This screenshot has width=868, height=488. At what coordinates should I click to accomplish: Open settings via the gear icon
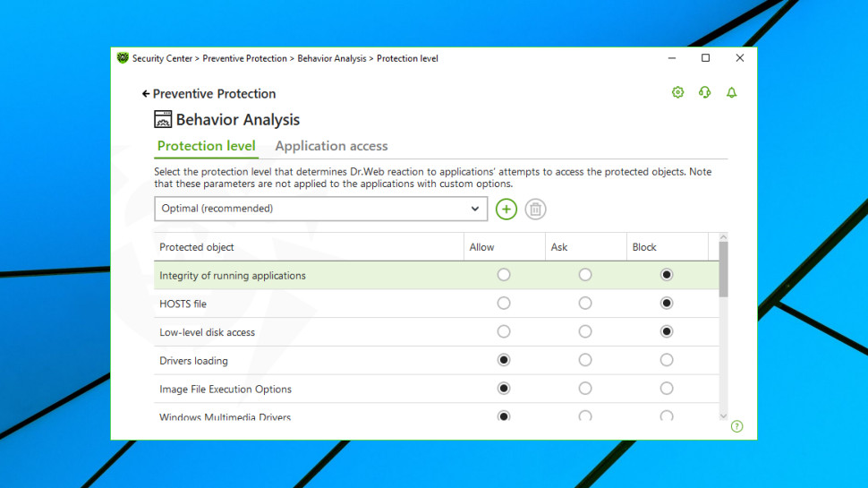[x=677, y=92]
